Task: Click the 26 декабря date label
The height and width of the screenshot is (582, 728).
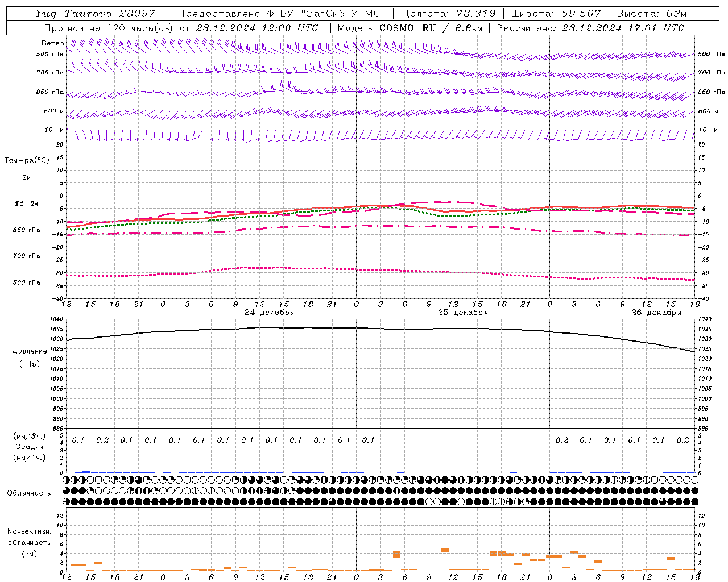Action: click(656, 313)
